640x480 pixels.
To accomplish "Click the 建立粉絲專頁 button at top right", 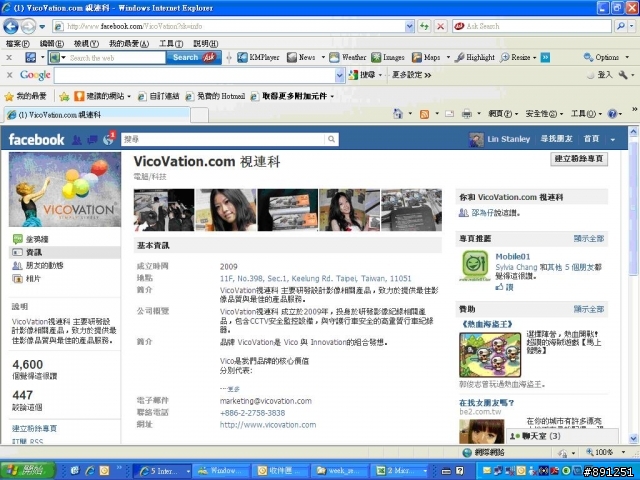I will [579, 159].
